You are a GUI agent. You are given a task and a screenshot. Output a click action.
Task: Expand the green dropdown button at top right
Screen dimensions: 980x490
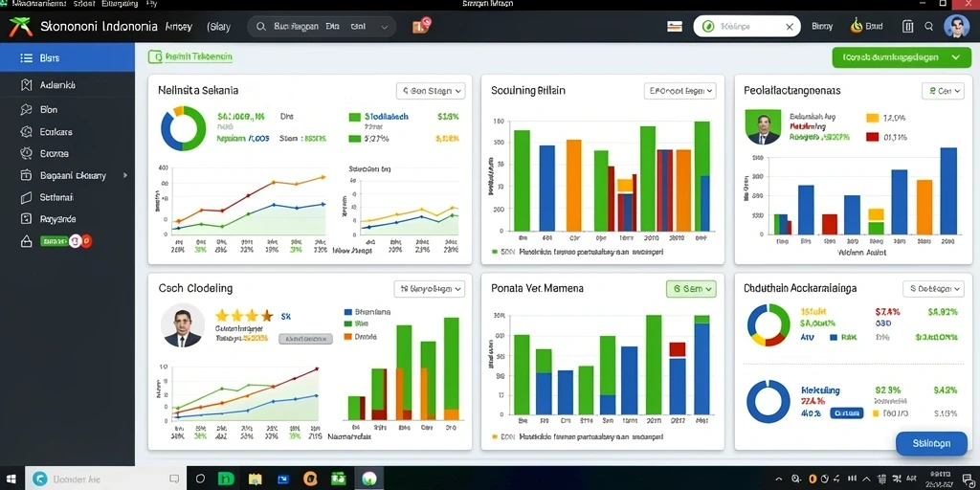pyautogui.click(x=898, y=56)
